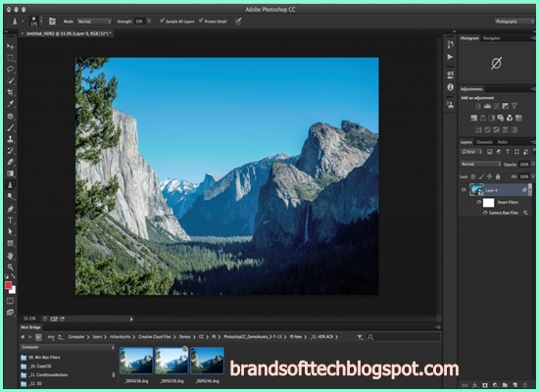Open the layer blend mode Normal dropdown
The height and width of the screenshot is (392, 539).
[480, 165]
